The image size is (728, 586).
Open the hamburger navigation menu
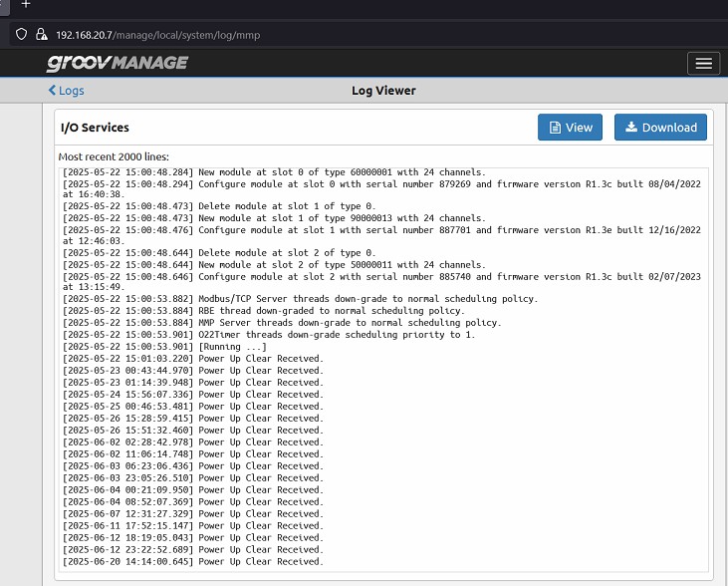coord(703,63)
